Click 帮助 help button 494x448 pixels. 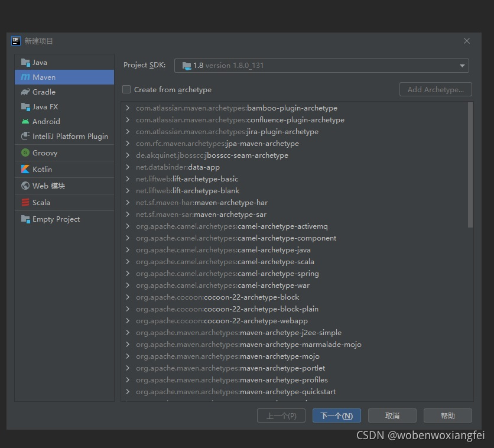(448, 415)
